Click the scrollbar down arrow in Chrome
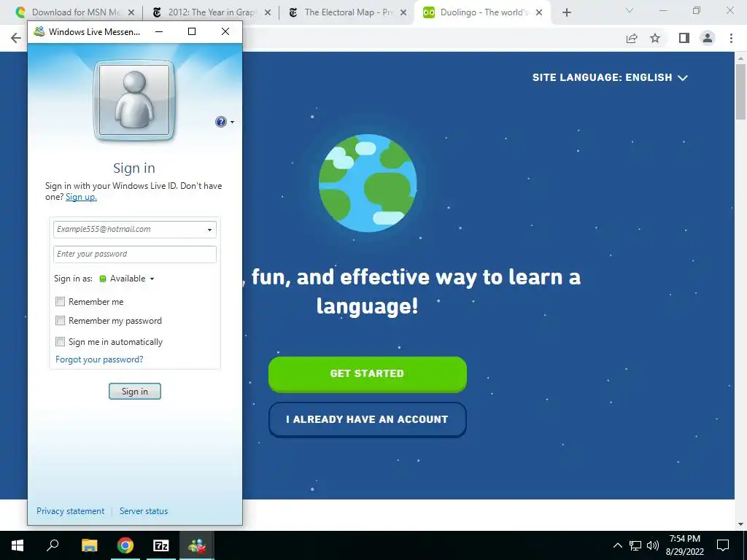Screen dimensions: 747x560 (740, 524)
